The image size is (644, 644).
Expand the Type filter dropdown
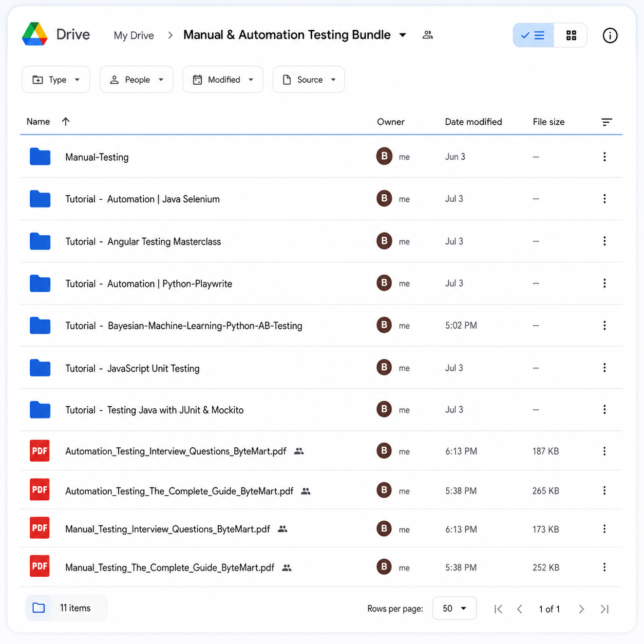pos(56,80)
